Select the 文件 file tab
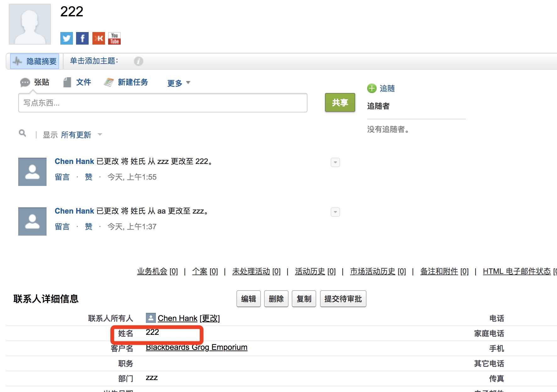 click(77, 82)
